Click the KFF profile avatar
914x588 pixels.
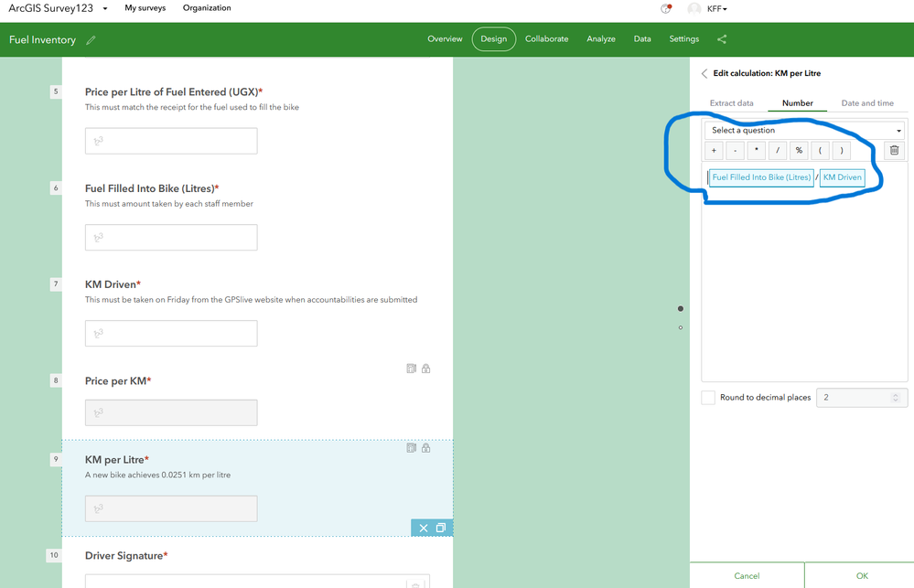point(694,9)
